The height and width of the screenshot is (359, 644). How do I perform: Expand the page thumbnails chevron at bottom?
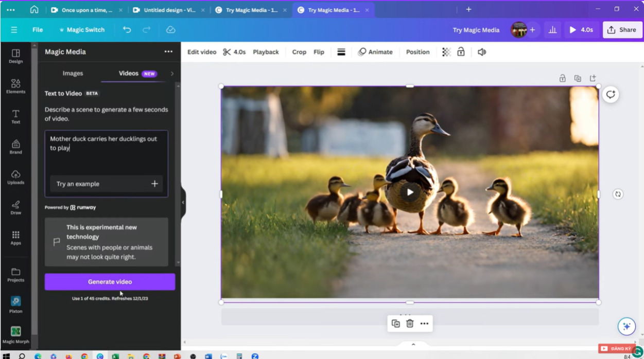[x=413, y=345]
